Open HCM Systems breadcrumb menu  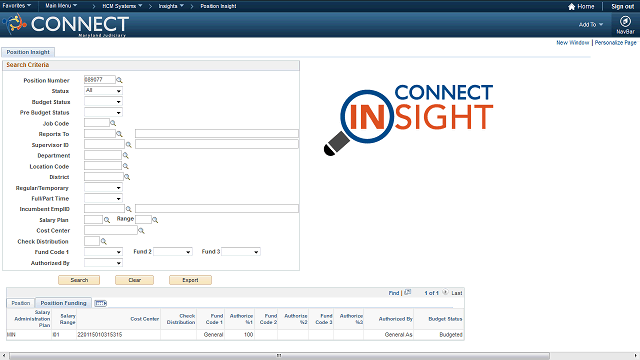click(x=122, y=6)
